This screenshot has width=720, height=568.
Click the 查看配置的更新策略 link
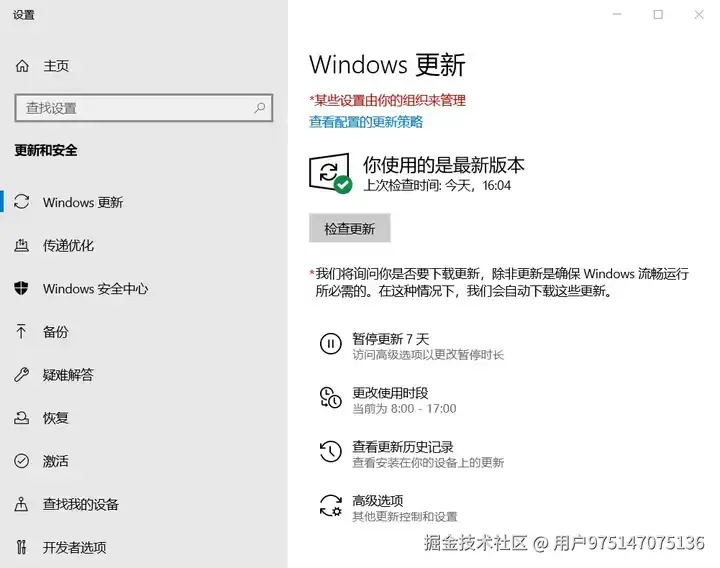tap(366, 122)
